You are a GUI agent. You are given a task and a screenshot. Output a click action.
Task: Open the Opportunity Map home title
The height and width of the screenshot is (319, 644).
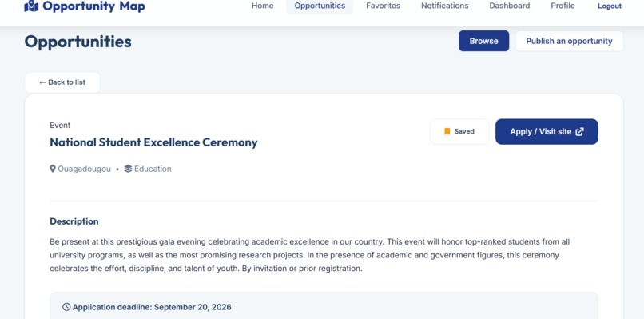point(93,6)
